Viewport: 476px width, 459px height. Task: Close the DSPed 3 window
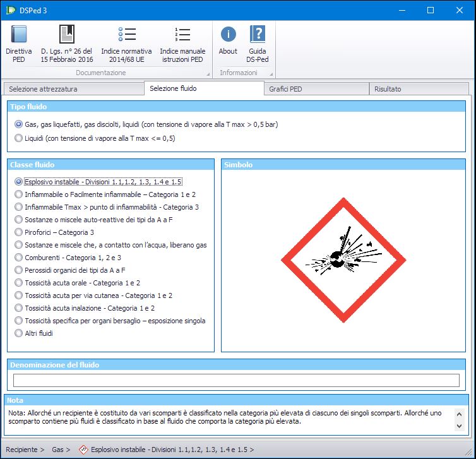pyautogui.click(x=460, y=10)
